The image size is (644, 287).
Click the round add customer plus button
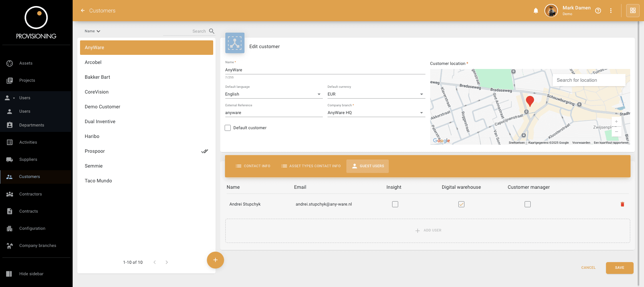click(215, 260)
